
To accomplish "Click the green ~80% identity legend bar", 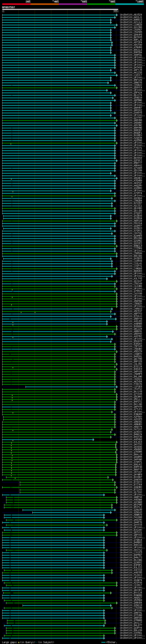I will click(101, 4).
